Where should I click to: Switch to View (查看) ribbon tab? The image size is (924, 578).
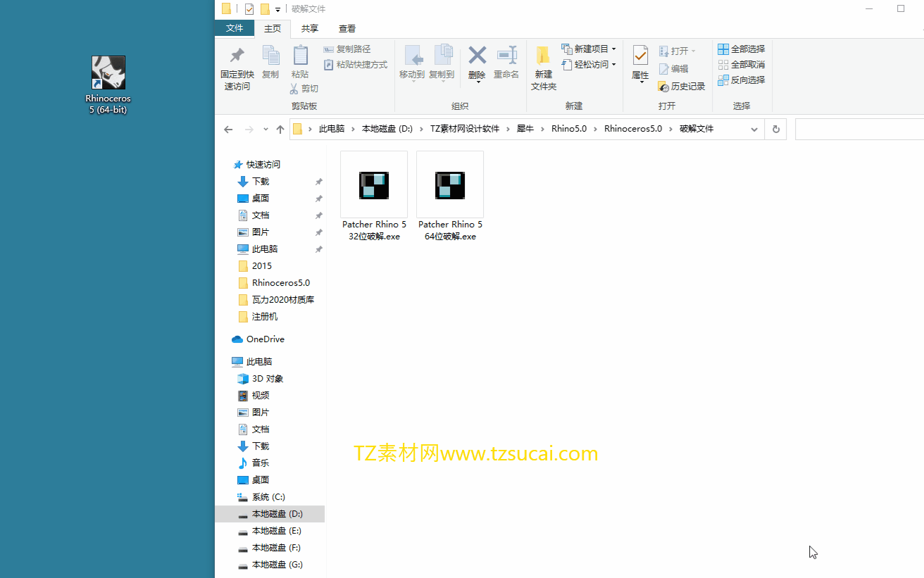[347, 29]
